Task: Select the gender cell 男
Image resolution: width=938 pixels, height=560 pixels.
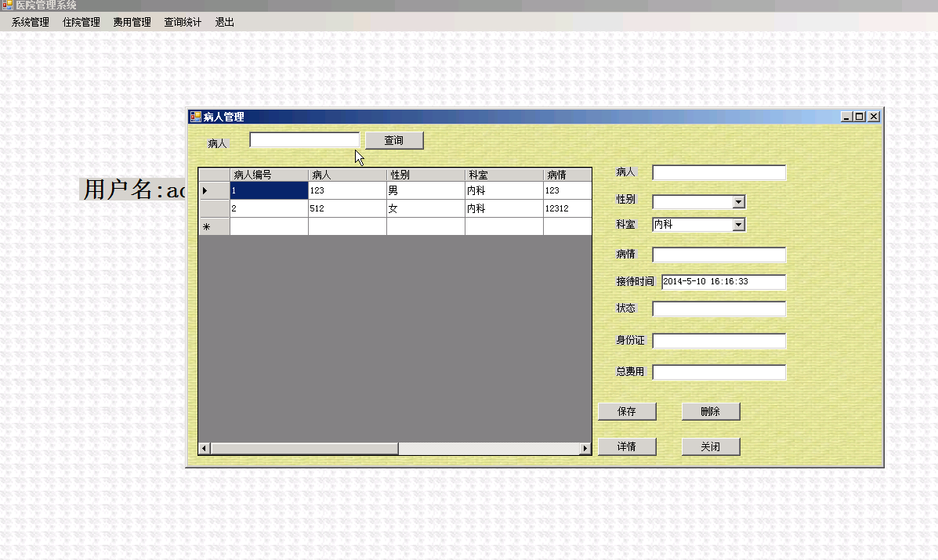Action: [x=426, y=190]
